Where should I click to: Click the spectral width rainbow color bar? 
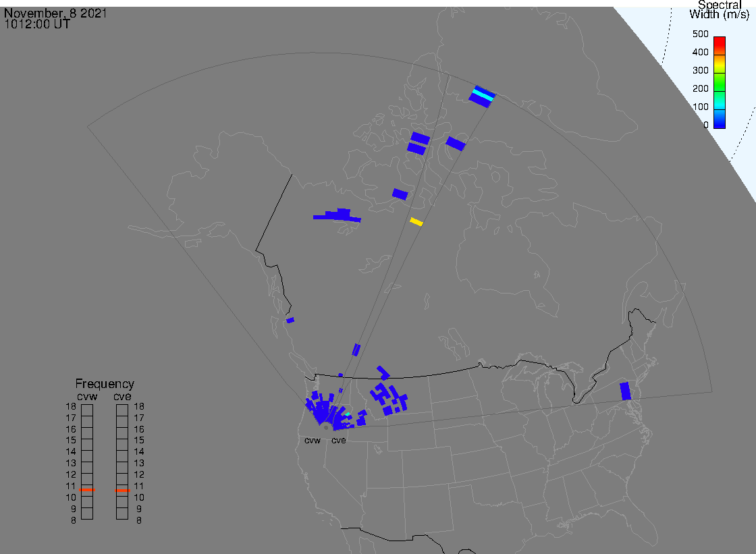[x=720, y=82]
